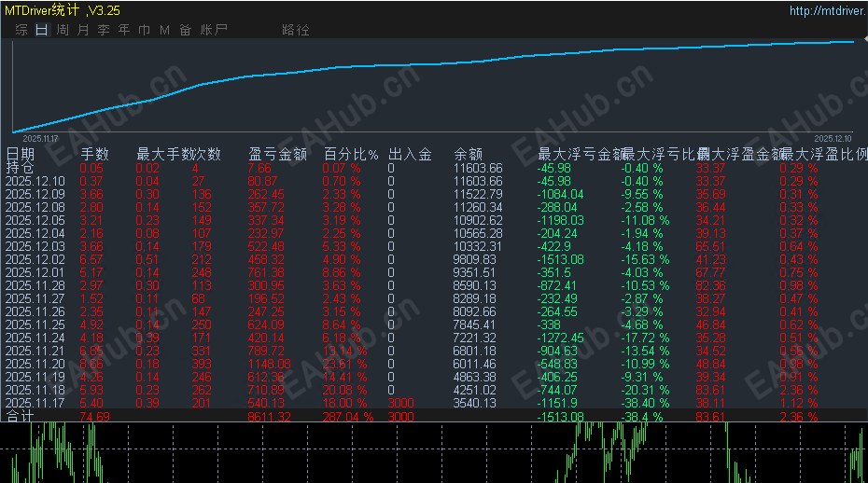Screen dimensions: 868x483
Task: Click balance 3540.13 cell
Action: coord(474,404)
